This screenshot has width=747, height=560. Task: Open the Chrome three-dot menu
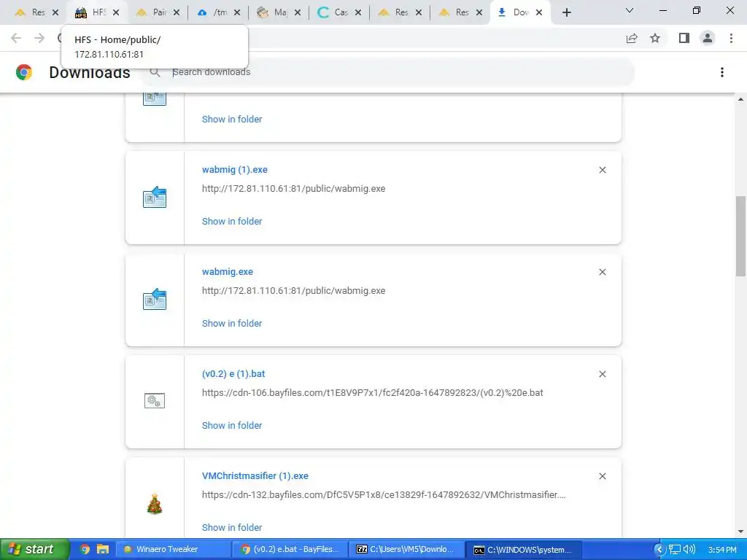pyautogui.click(x=731, y=38)
